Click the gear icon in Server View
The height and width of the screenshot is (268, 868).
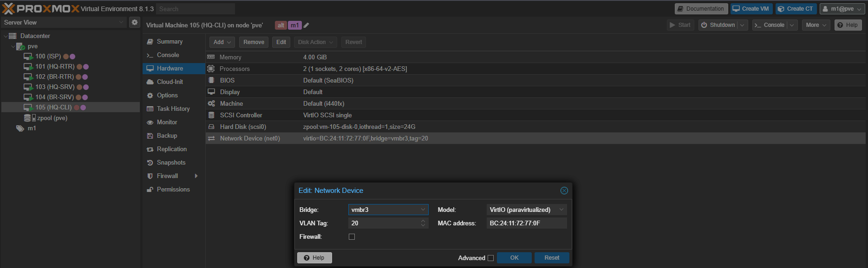(134, 22)
